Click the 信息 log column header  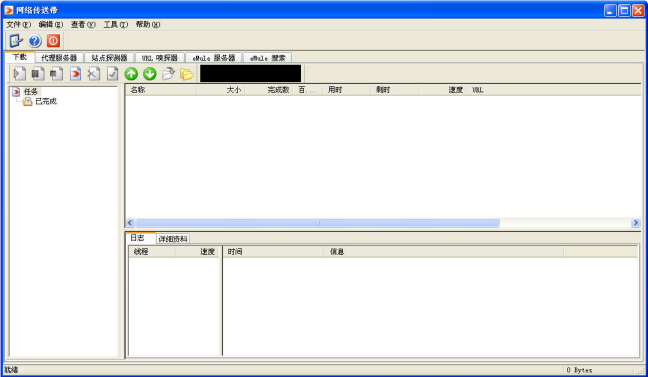(443, 251)
